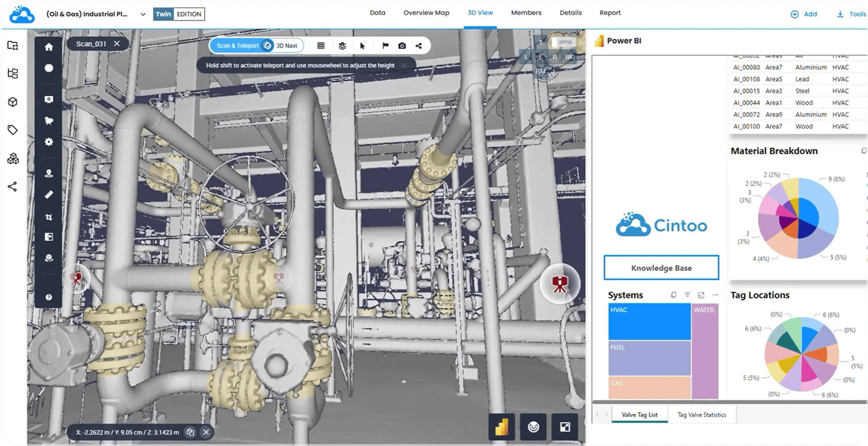Click the large red scan camera marker
Image resolution: width=868 pixels, height=446 pixels.
click(x=559, y=284)
